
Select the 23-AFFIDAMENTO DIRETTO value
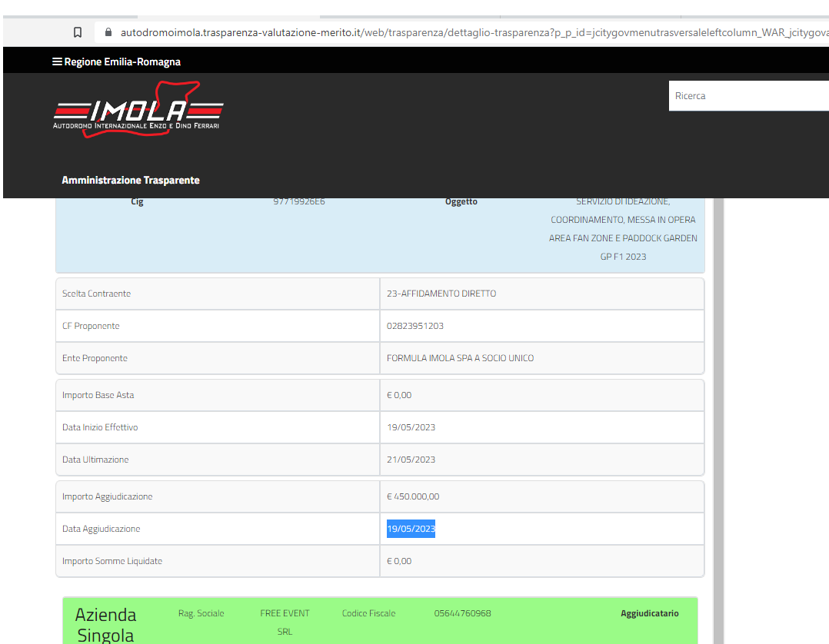pyautogui.click(x=441, y=294)
